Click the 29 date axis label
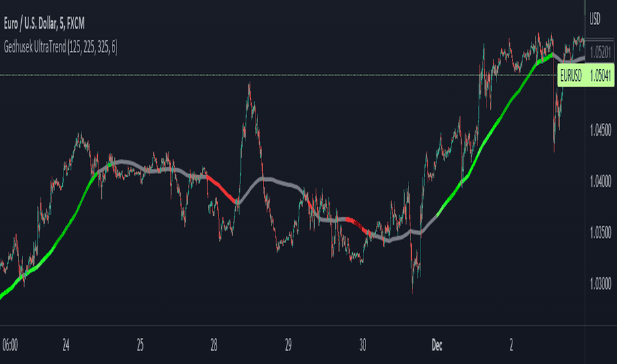Screen dimensions: 617x364 pyautogui.click(x=289, y=345)
